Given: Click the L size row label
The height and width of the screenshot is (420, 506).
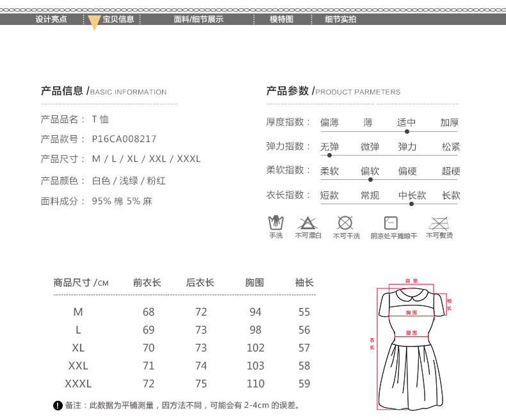Looking at the screenshot, I should click(78, 330).
